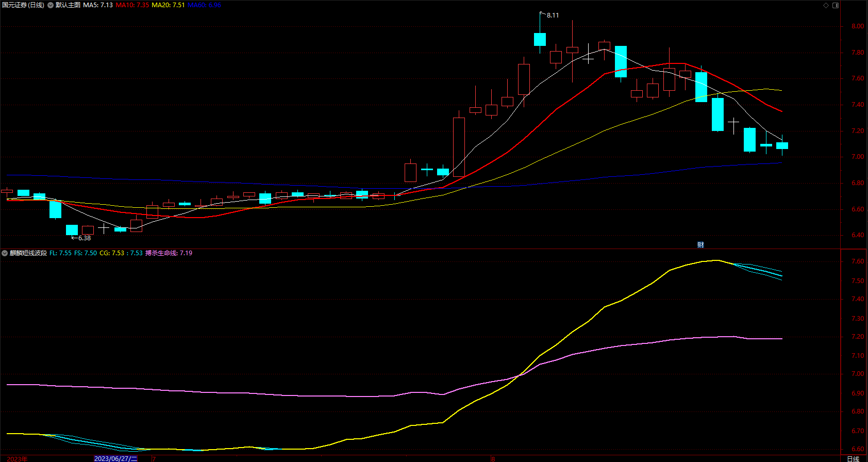The height and width of the screenshot is (462, 868).
Task: Click the 7.60 indicator axis label
Action: pos(858,261)
